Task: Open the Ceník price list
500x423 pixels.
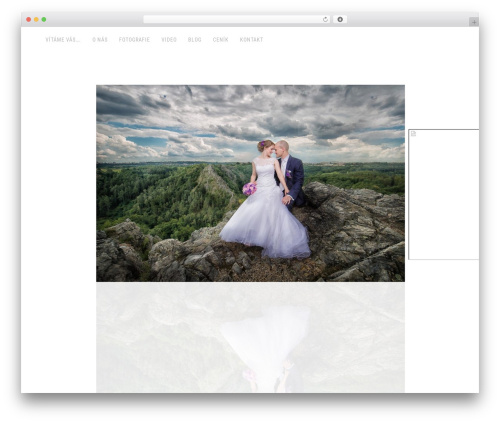Action: (221, 40)
